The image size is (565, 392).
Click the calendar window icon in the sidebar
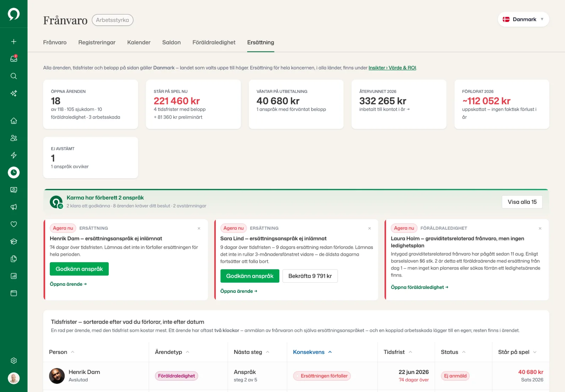tap(14, 293)
